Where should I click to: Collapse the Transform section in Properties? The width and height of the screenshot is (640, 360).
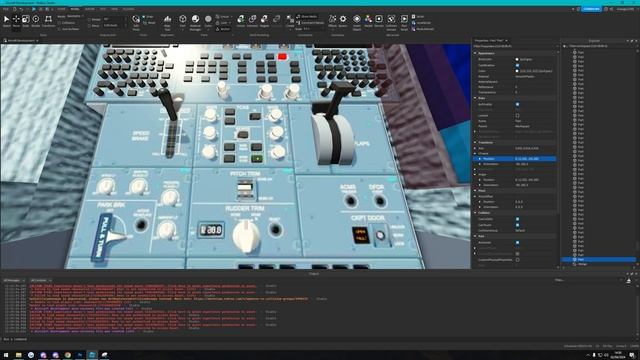(476, 142)
